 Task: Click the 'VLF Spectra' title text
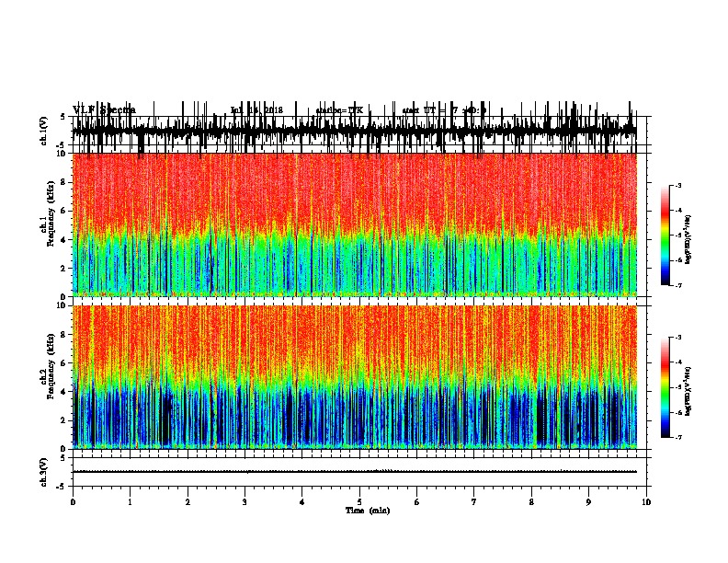click(x=105, y=110)
